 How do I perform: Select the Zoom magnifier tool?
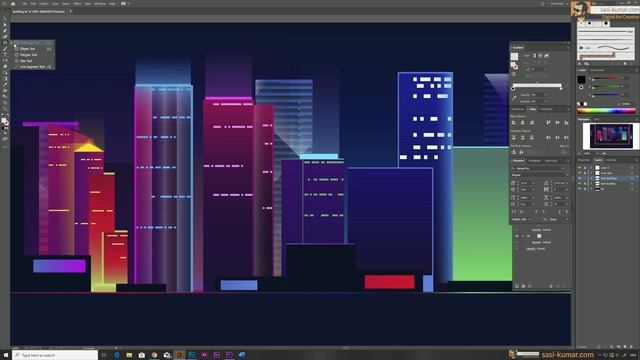(5, 109)
